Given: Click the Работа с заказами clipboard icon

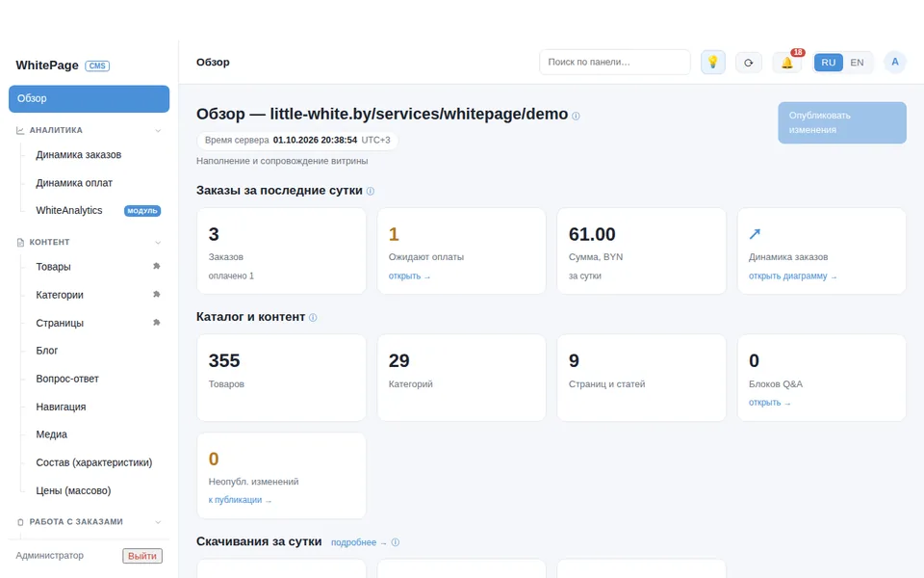Looking at the screenshot, I should coord(20,522).
